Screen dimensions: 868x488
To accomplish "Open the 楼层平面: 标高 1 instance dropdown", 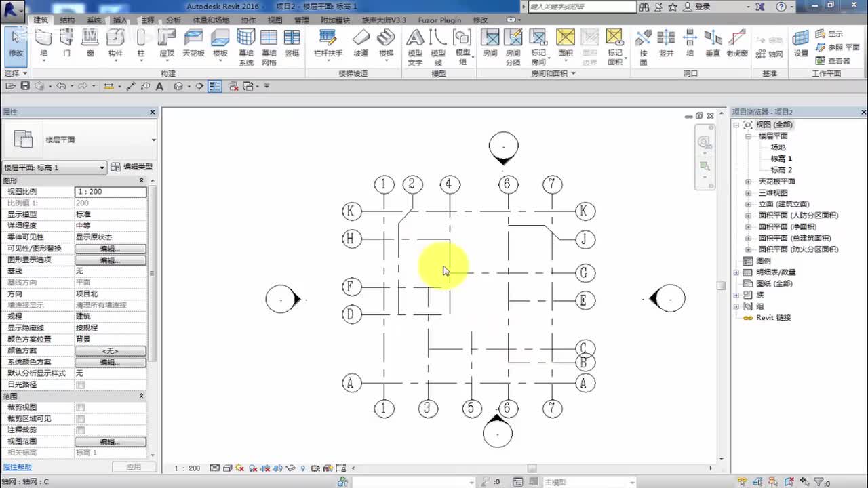I will (55, 167).
